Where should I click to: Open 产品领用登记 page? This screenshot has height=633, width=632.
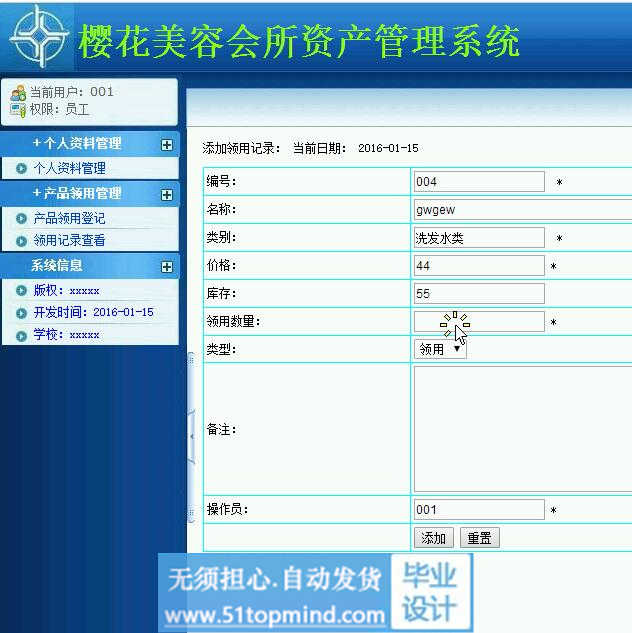69,219
